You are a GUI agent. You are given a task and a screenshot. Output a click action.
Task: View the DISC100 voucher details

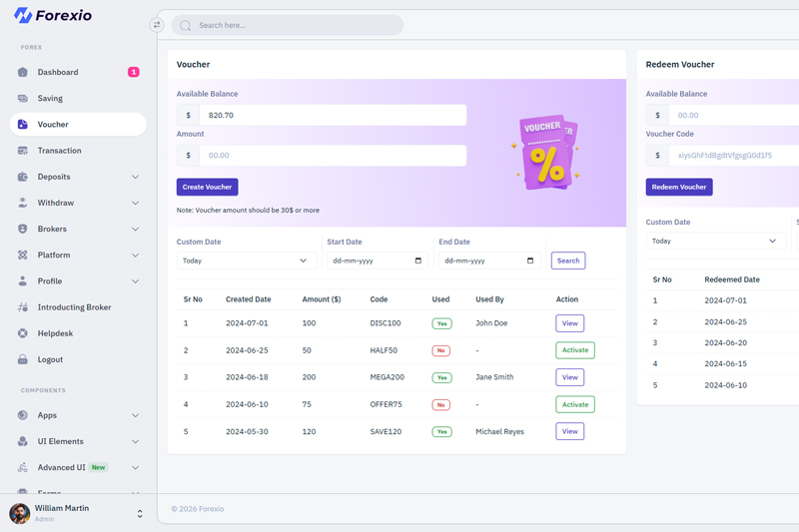(x=569, y=323)
